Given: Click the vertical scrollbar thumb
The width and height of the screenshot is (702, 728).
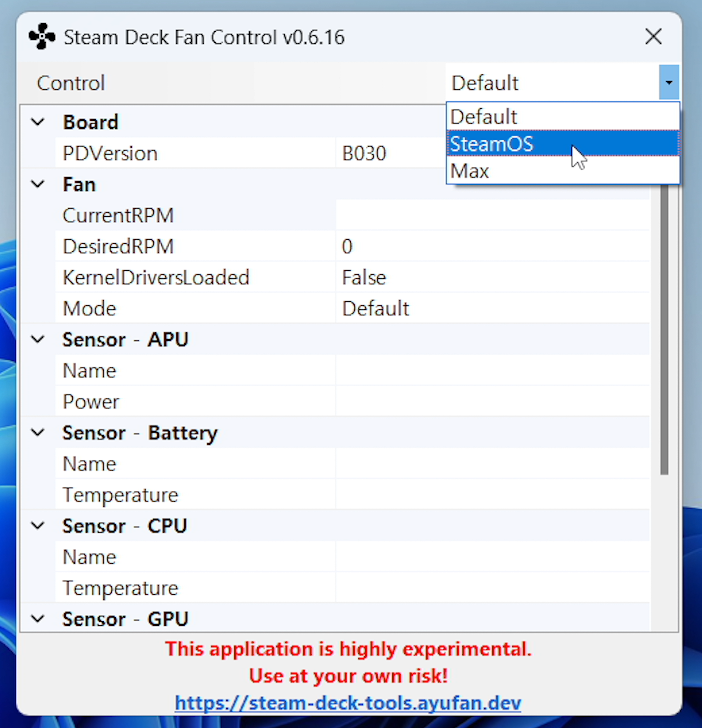Looking at the screenshot, I should click(664, 329).
